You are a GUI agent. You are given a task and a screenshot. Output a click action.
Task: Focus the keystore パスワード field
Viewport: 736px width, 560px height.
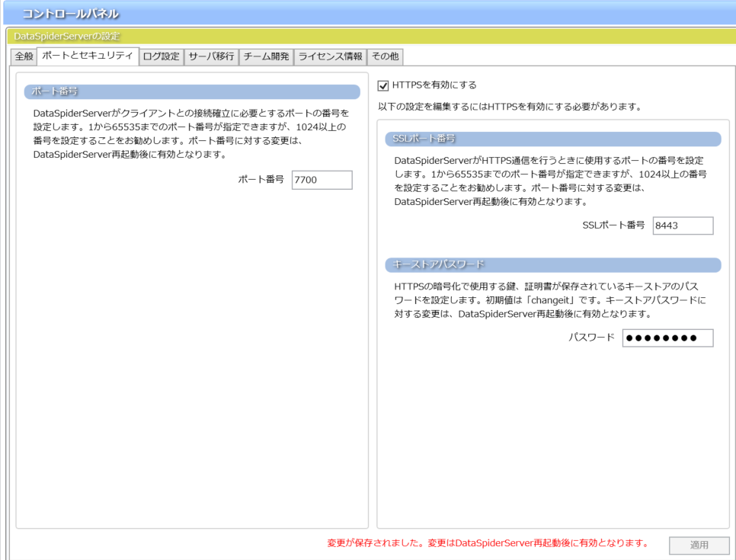[668, 338]
